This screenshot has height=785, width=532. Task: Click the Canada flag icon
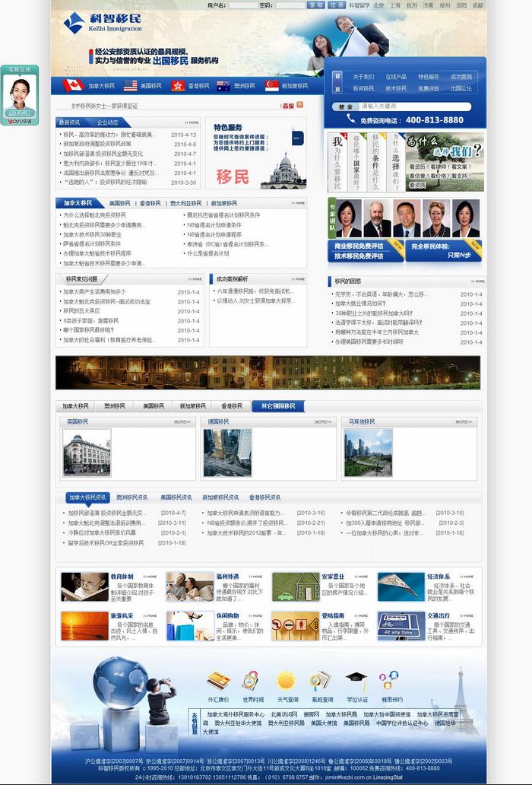click(x=74, y=86)
